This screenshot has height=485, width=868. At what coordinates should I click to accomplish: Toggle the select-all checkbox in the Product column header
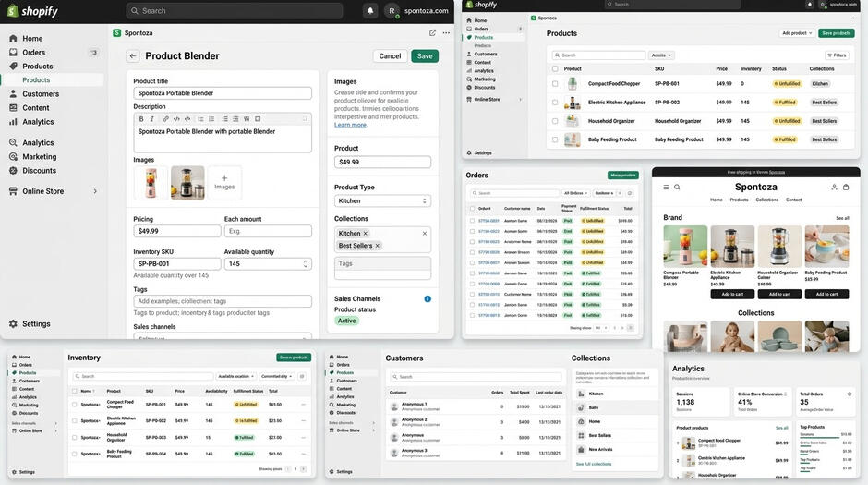[x=555, y=68]
